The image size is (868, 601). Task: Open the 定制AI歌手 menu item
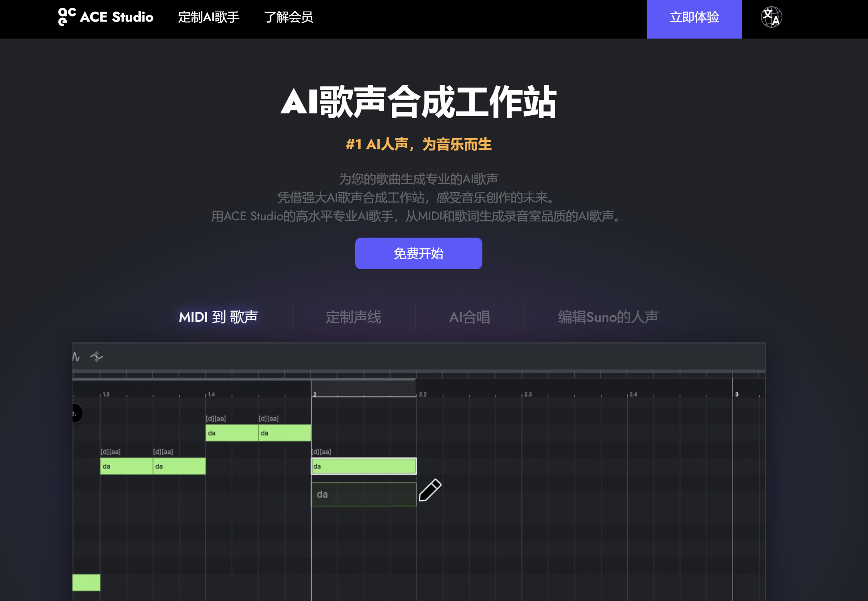[208, 17]
